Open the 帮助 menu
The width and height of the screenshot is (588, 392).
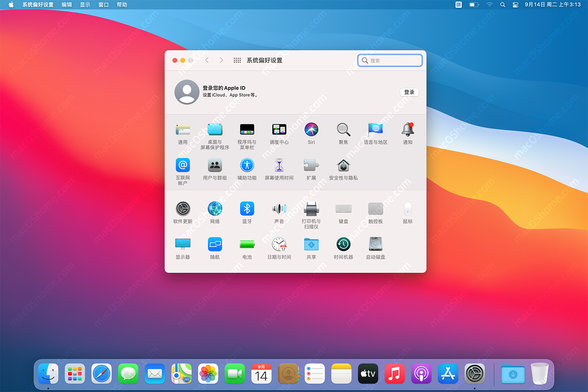[122, 5]
